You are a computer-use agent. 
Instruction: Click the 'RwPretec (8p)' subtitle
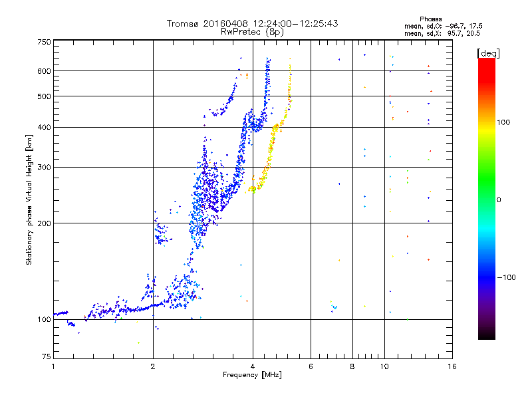[x=252, y=32]
